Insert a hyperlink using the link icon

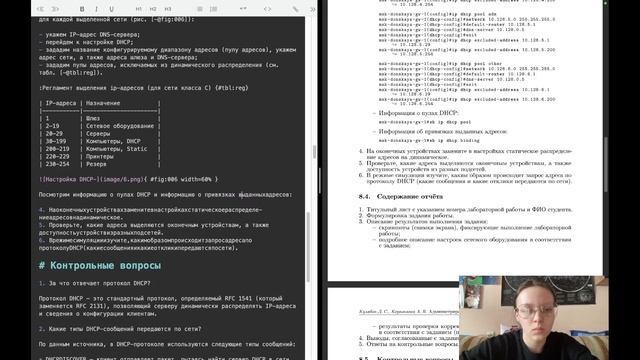(295, 9)
